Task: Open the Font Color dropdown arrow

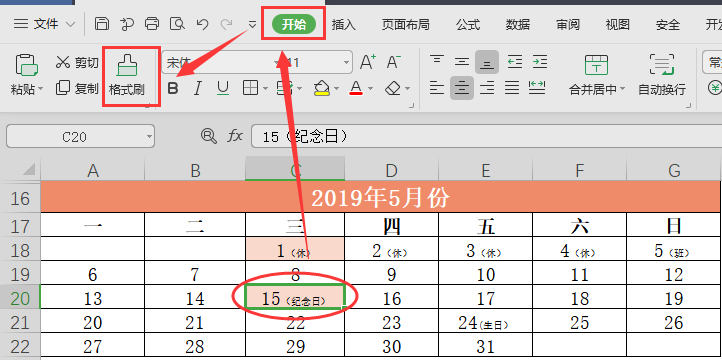Action: tap(370, 88)
